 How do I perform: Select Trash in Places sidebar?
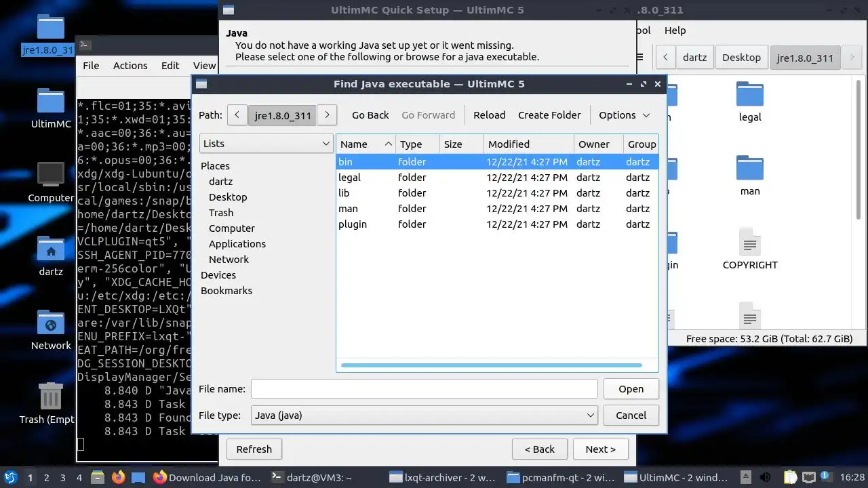221,213
